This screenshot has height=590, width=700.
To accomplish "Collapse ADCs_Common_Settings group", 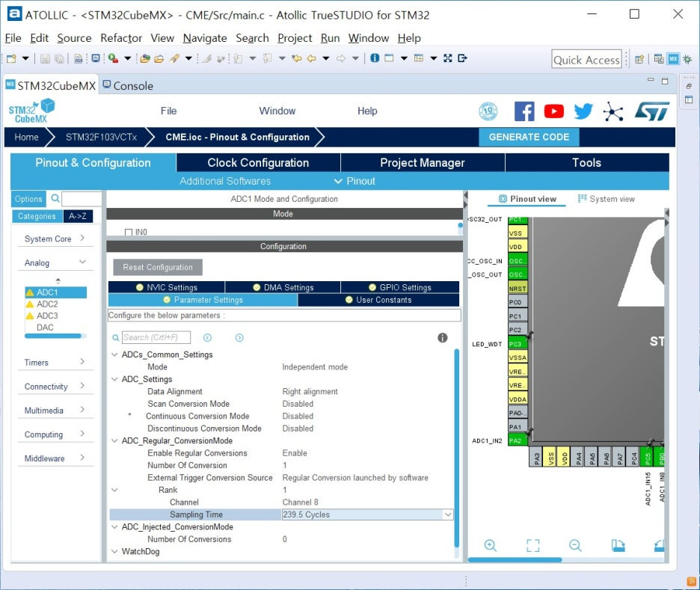I will [114, 354].
